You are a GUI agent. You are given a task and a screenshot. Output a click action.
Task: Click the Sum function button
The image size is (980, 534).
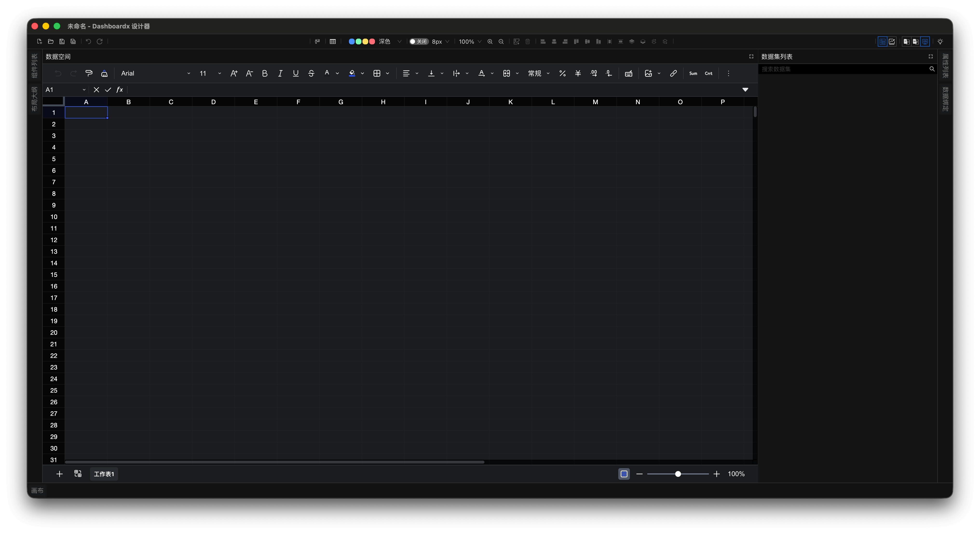point(693,74)
